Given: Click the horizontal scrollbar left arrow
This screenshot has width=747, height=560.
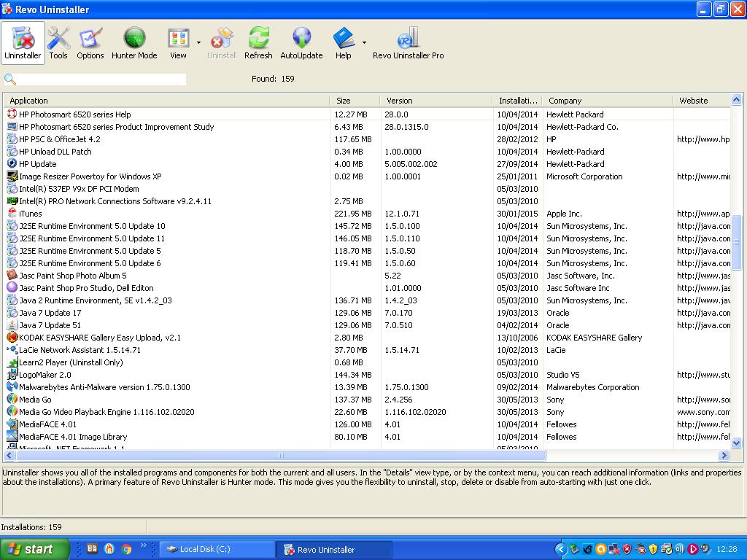Looking at the screenshot, I should 9,455.
